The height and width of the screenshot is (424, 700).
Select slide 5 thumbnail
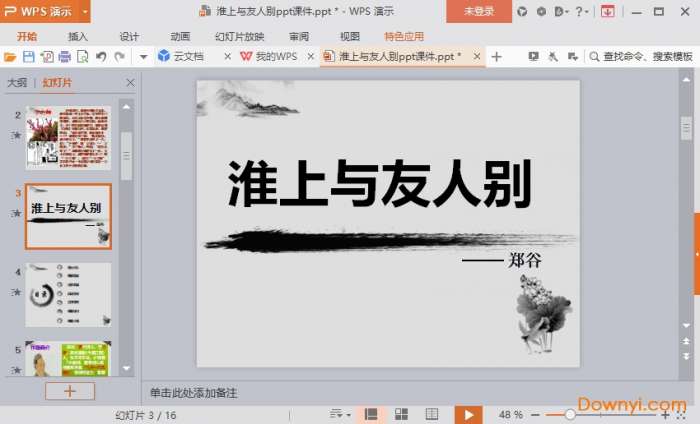pyautogui.click(x=68, y=358)
